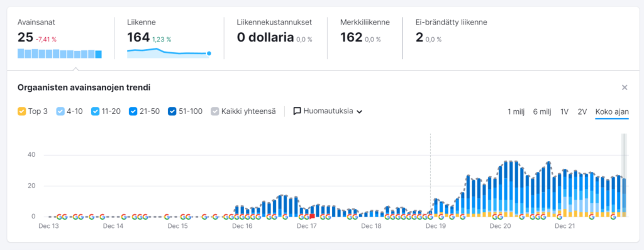Uncheck the Top 3 checkbox
The height and width of the screenshot is (250, 644).
[21, 111]
